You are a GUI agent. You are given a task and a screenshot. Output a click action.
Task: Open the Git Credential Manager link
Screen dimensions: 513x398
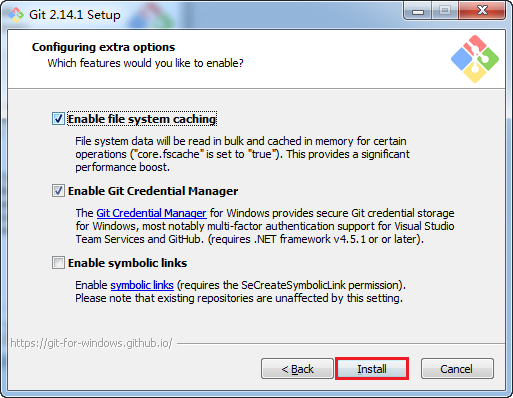[x=151, y=213]
